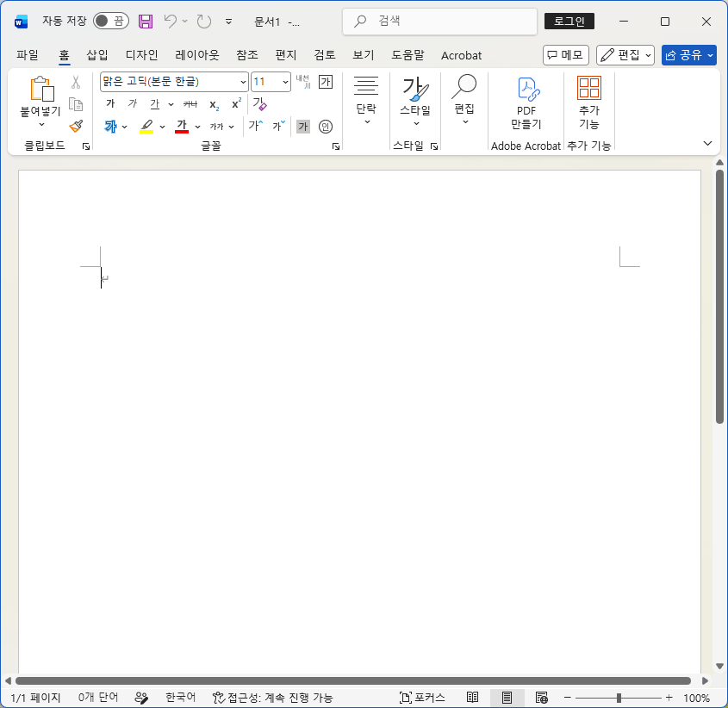Toggle subscript x₂ formatting
The height and width of the screenshot is (708, 728).
click(x=214, y=104)
